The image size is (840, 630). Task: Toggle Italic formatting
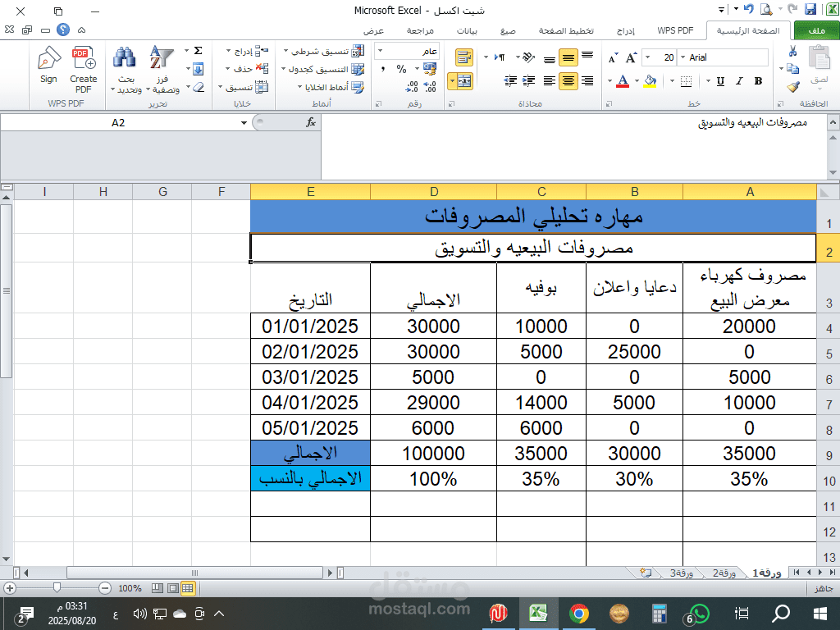tap(739, 81)
